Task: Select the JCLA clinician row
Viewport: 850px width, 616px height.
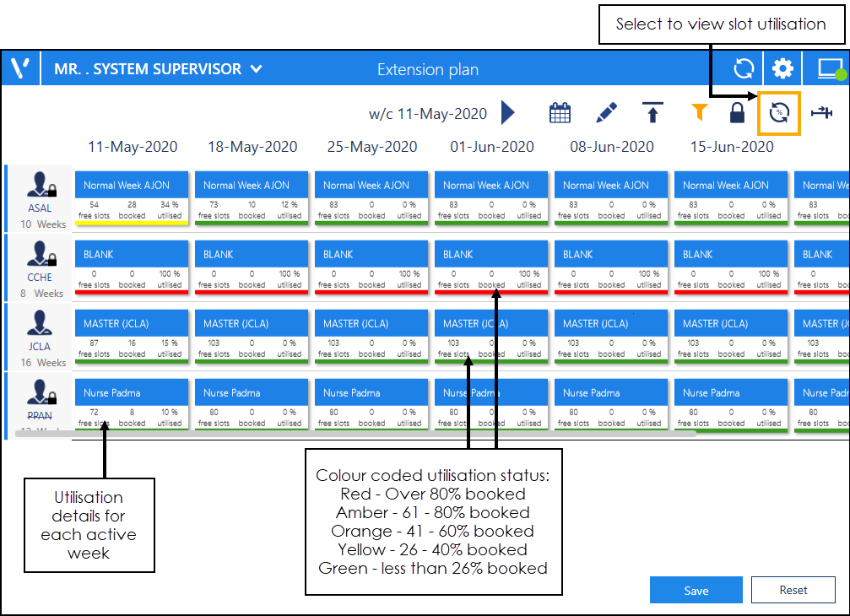Action: click(x=40, y=335)
